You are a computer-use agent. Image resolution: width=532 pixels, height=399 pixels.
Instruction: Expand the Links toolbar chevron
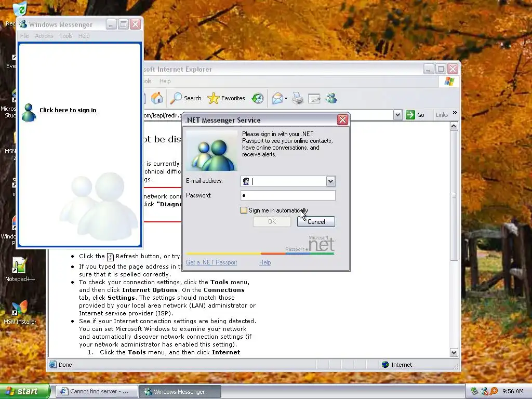click(x=455, y=113)
